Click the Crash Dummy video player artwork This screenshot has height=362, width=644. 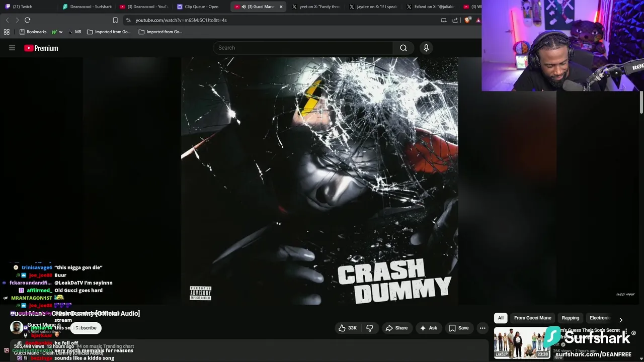click(319, 181)
